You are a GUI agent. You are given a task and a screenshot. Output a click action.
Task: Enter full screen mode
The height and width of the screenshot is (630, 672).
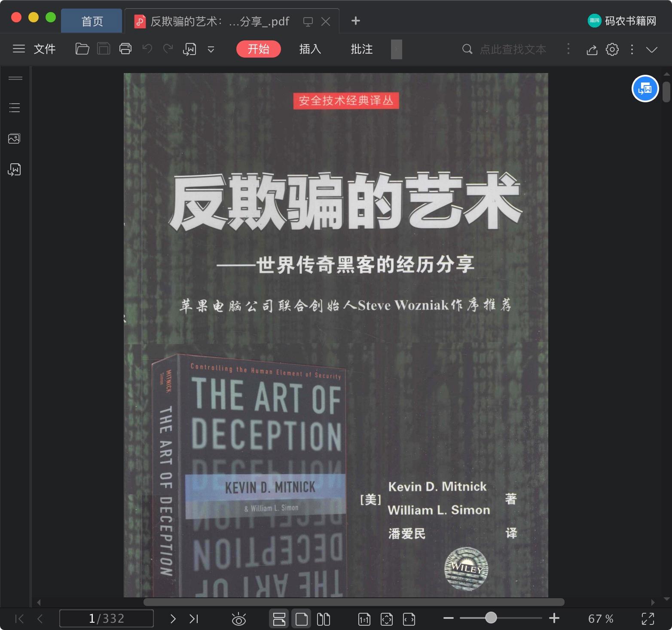click(x=648, y=619)
